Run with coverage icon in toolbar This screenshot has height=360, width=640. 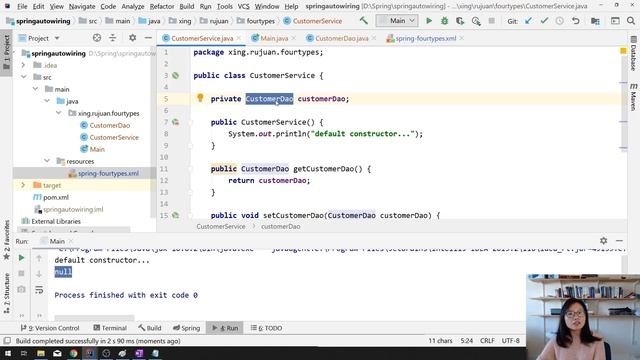pyautogui.click(x=460, y=21)
